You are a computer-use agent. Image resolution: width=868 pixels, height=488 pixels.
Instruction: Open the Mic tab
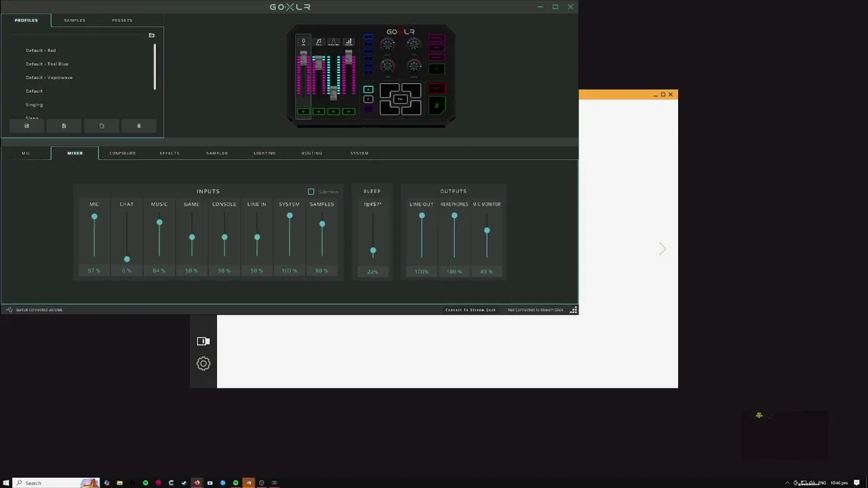click(x=26, y=153)
